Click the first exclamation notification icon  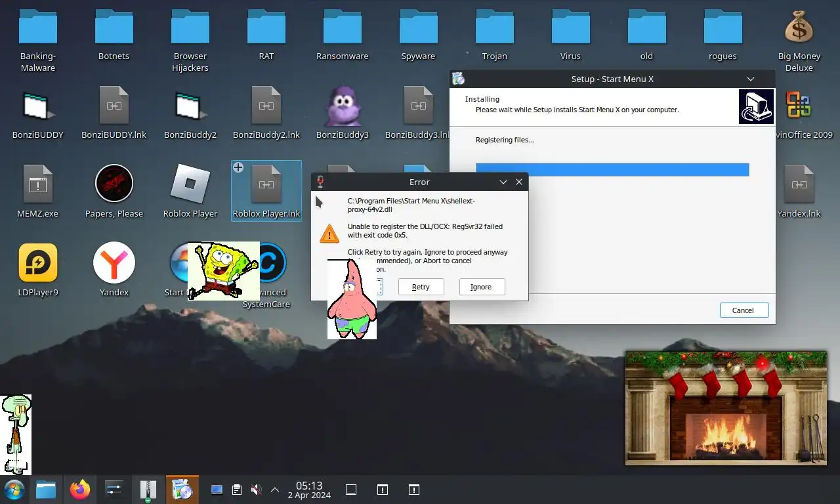pyautogui.click(x=383, y=490)
